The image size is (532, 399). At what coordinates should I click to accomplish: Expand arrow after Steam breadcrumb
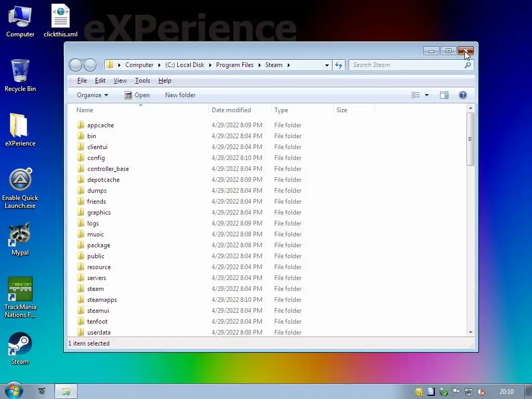pyautogui.click(x=289, y=65)
